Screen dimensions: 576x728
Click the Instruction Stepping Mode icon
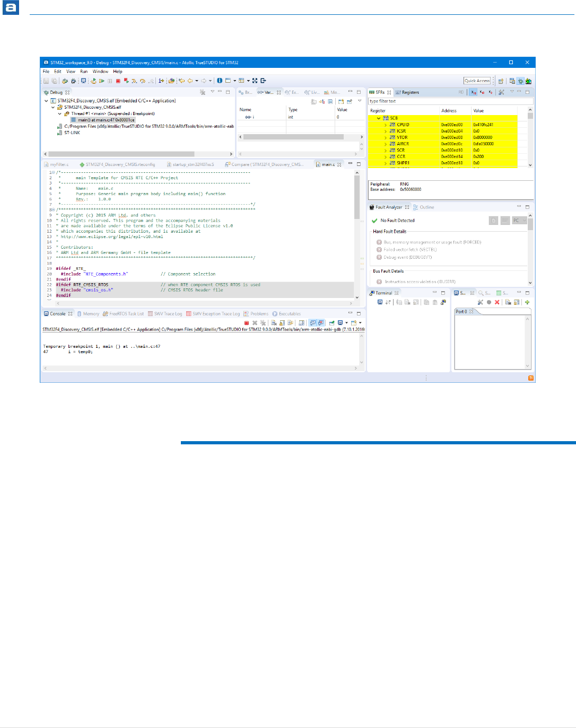pyautogui.click(x=161, y=81)
